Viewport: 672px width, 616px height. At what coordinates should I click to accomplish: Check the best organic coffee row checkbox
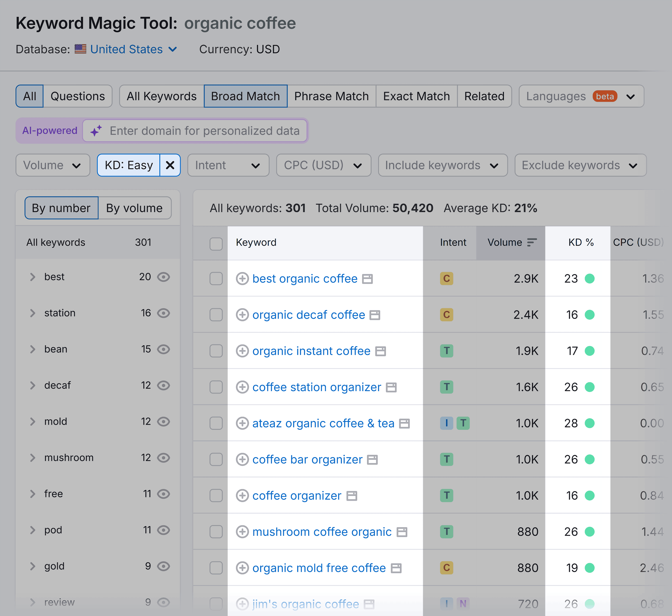[x=216, y=278]
